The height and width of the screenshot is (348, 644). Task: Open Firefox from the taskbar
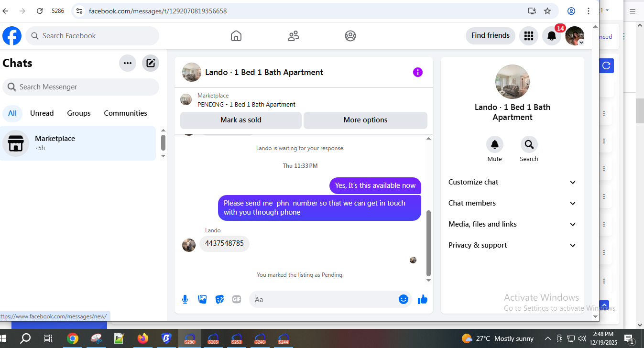[142, 338]
